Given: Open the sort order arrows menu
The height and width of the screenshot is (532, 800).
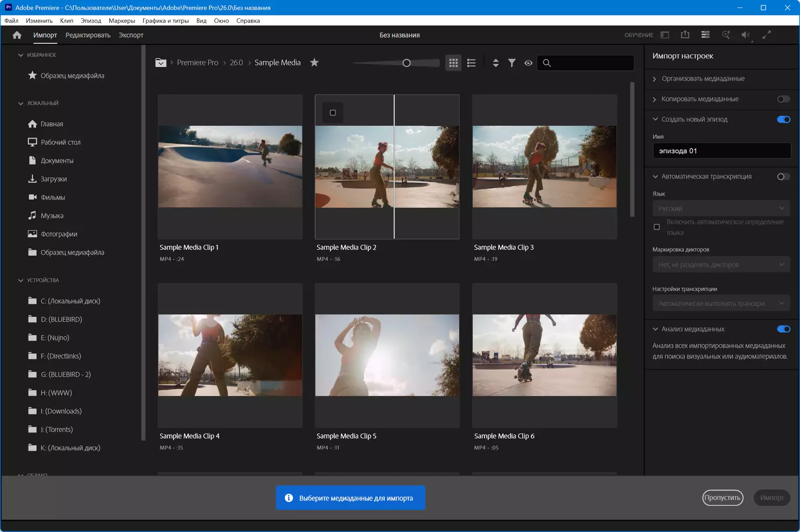Looking at the screenshot, I should [x=495, y=63].
